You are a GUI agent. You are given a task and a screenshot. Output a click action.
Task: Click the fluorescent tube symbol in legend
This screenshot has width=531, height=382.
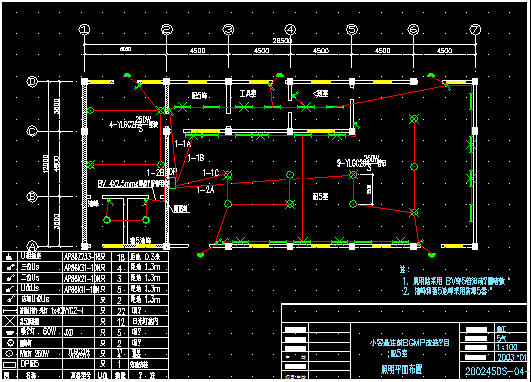click(x=10, y=310)
